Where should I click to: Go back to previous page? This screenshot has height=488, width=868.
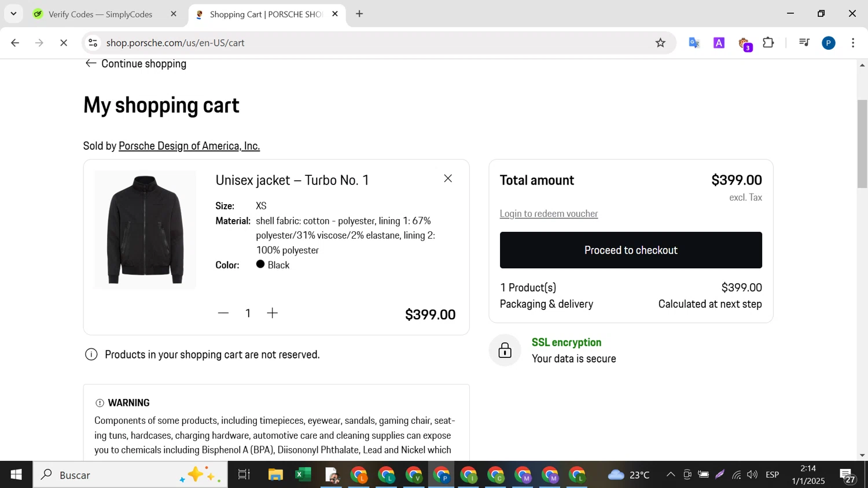point(15,43)
